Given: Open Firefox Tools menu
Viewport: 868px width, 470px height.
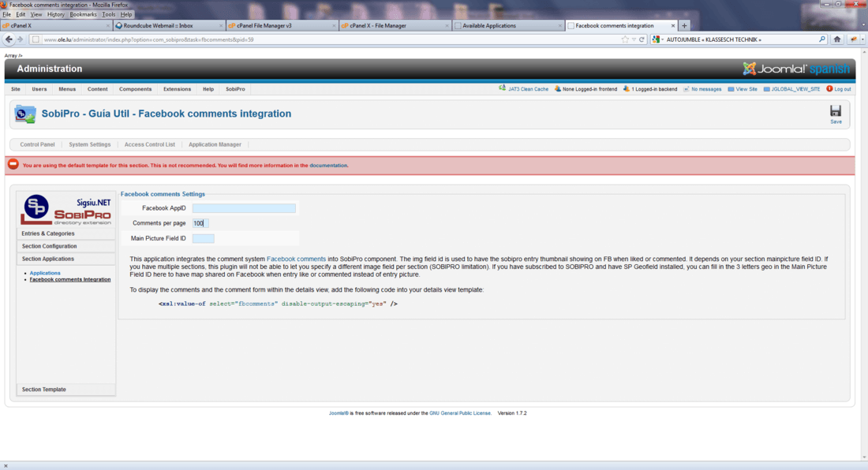Looking at the screenshot, I should (x=109, y=14).
